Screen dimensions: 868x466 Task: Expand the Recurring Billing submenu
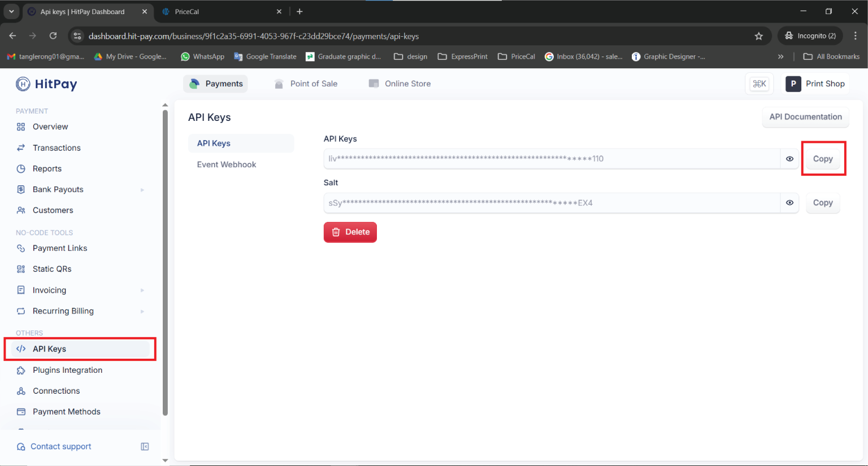141,311
